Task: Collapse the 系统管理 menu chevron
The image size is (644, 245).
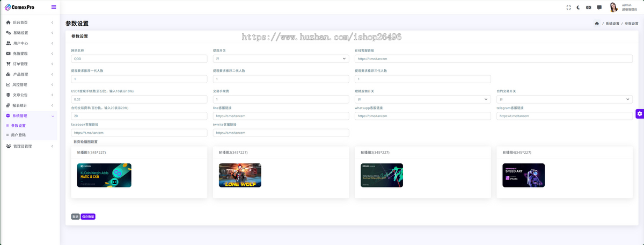Action: [x=52, y=116]
